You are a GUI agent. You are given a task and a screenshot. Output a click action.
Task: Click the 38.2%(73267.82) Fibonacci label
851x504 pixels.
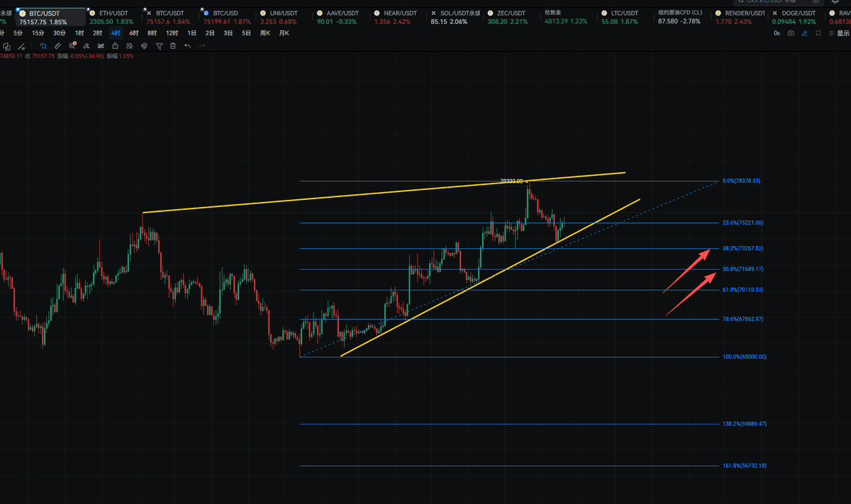pyautogui.click(x=743, y=249)
